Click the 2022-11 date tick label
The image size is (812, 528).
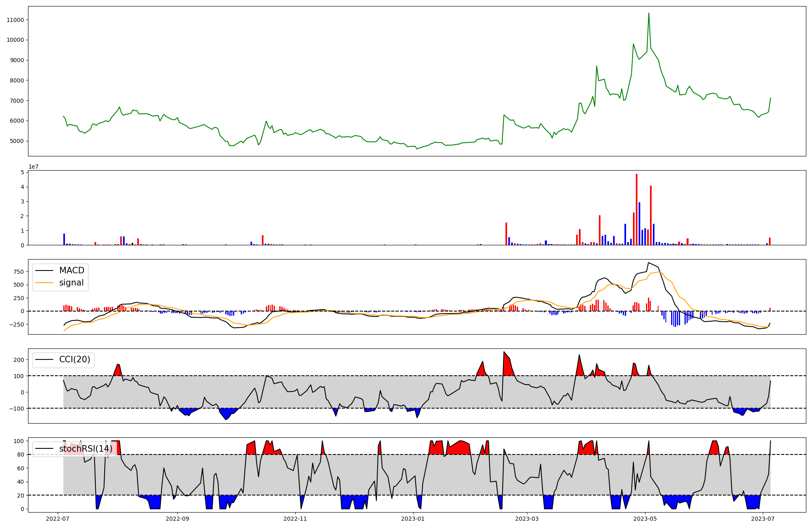click(x=295, y=519)
